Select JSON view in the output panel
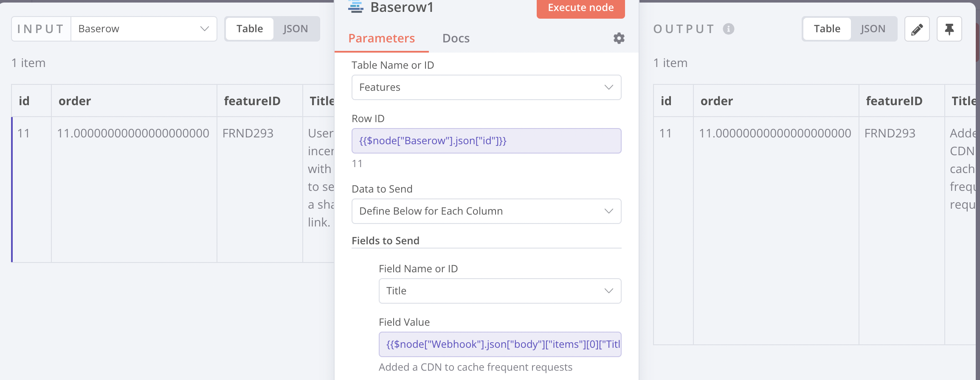 point(873,29)
